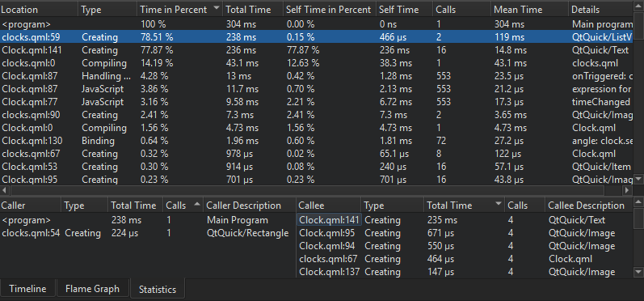This screenshot has width=644, height=301.
Task: Sort main table by Calls header
Action: pyautogui.click(x=461, y=10)
